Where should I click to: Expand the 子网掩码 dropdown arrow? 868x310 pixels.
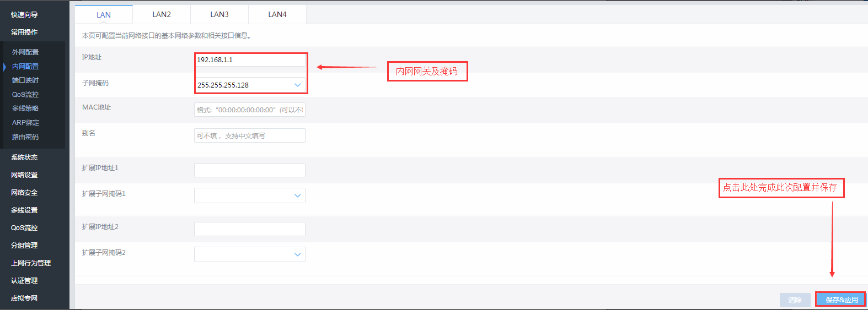pyautogui.click(x=297, y=85)
